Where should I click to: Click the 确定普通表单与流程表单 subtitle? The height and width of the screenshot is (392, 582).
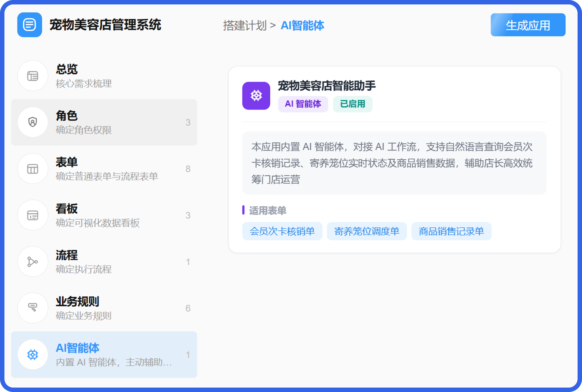point(107,177)
